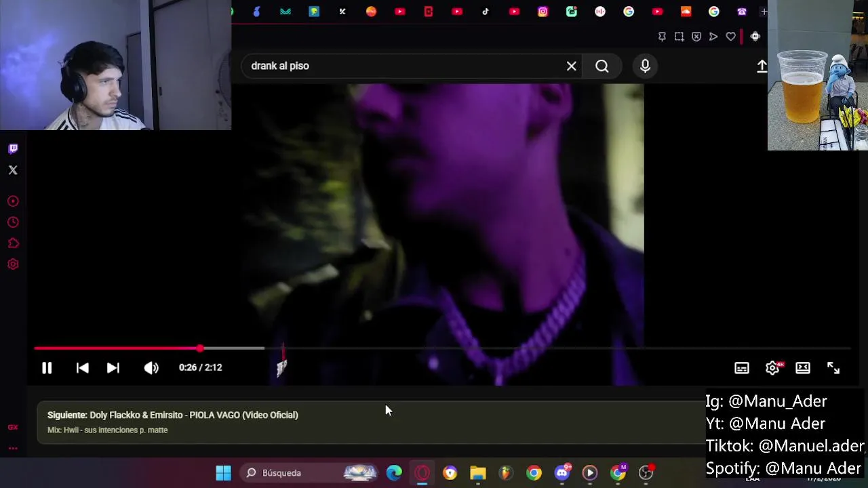Image resolution: width=868 pixels, height=488 pixels.
Task: Open the ad blocker shield icon
Action: click(x=696, y=37)
